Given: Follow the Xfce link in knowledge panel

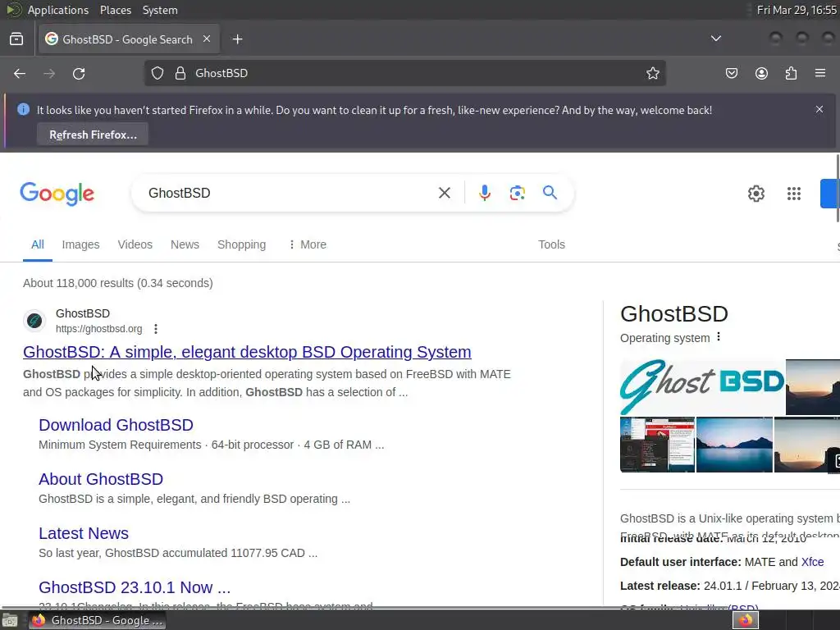Looking at the screenshot, I should (812, 562).
